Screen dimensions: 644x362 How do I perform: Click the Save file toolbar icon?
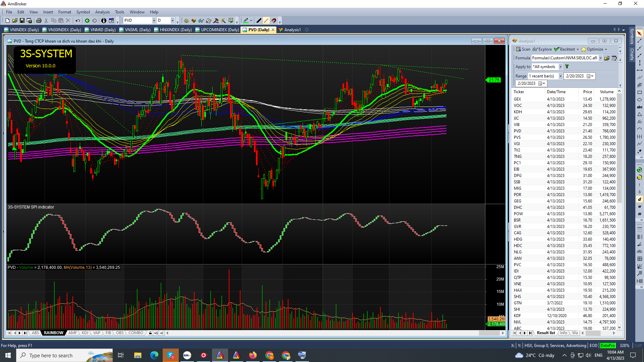pyautogui.click(x=22, y=21)
